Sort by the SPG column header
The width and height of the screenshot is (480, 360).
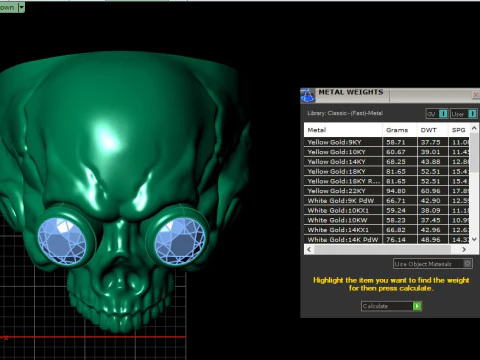(459, 130)
